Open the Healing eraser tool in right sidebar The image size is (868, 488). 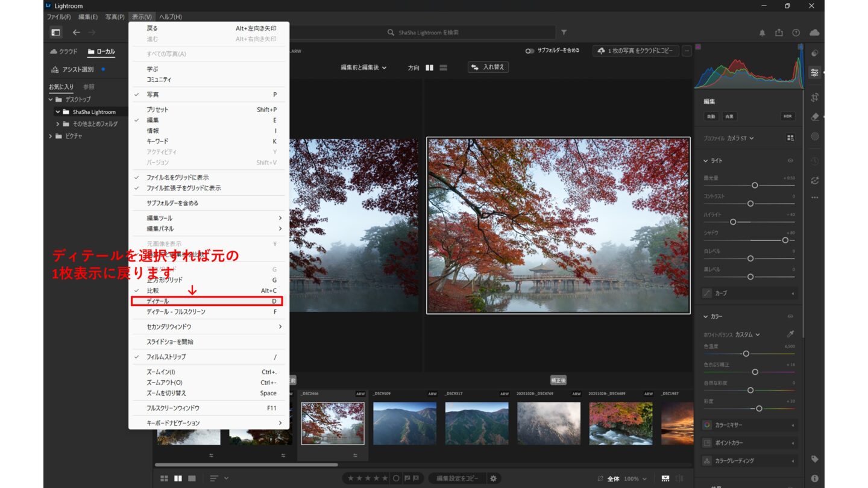(x=814, y=117)
